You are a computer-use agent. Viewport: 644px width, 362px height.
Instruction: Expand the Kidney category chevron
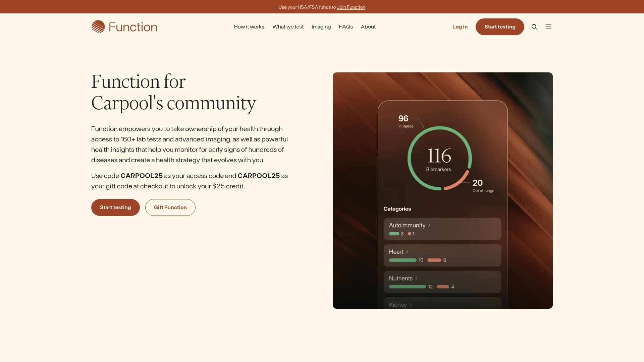[x=411, y=305]
